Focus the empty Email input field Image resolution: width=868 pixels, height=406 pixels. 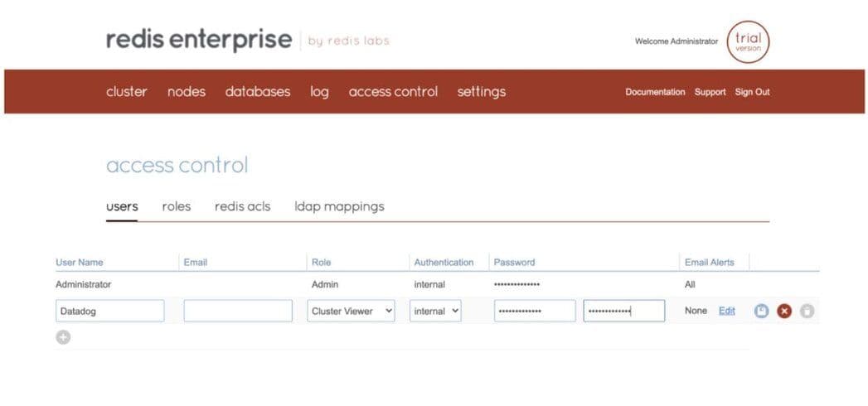238,312
